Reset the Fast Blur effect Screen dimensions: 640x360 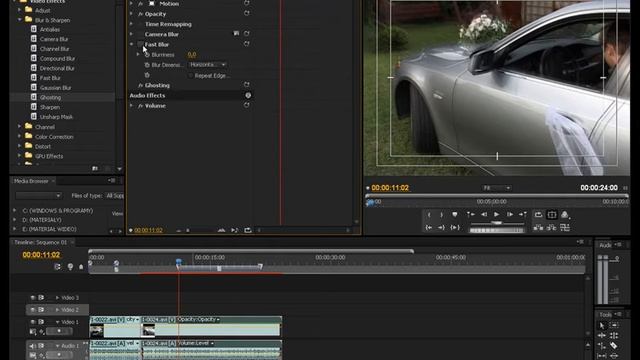[247, 44]
